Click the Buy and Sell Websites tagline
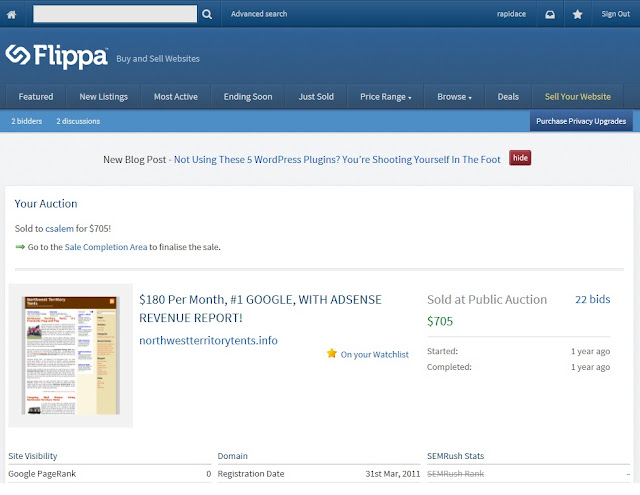Screen dimensions: 640x495 tap(158, 59)
